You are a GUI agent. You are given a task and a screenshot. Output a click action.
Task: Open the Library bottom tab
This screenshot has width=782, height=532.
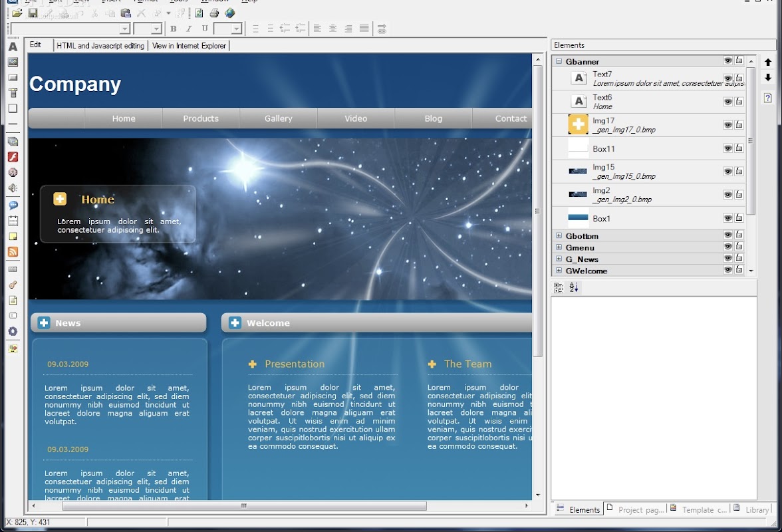[x=751, y=509]
